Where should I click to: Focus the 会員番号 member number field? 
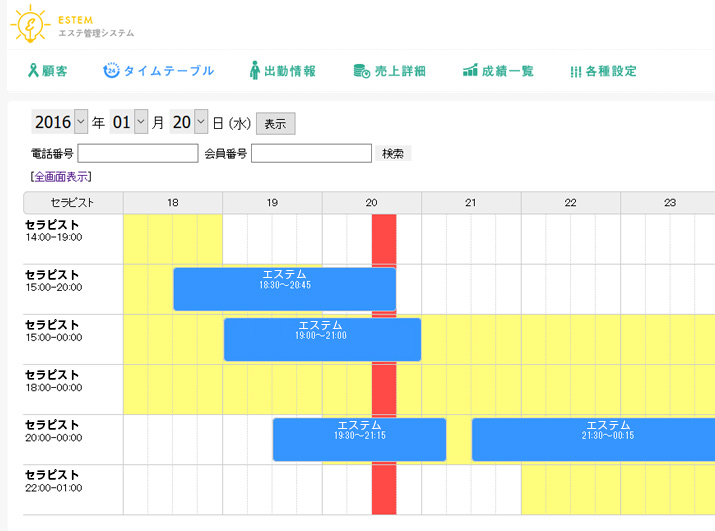point(311,153)
